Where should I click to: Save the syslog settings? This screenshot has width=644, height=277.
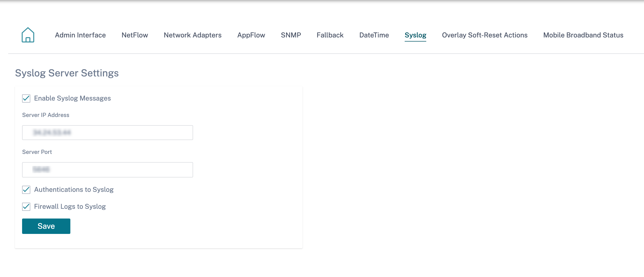coord(46,226)
